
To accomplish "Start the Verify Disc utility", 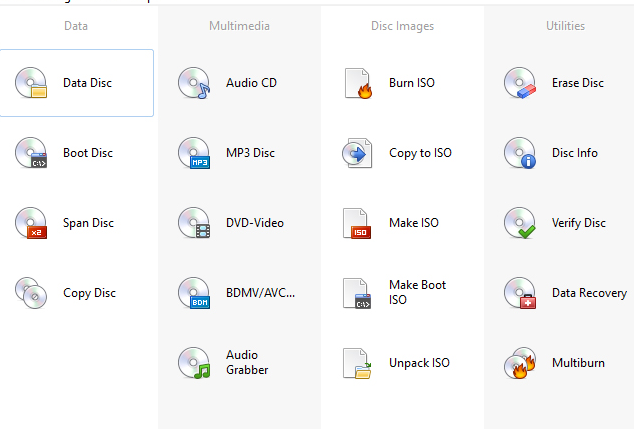I will pyautogui.click(x=578, y=223).
